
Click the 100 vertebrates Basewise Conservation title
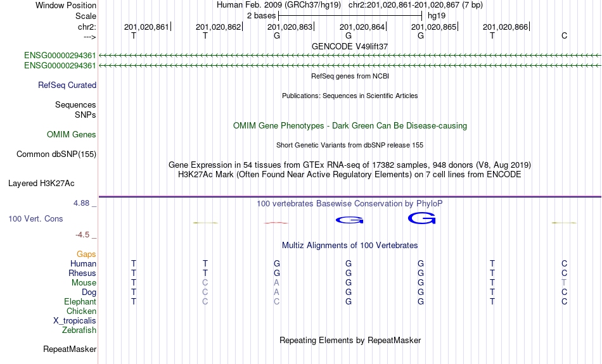(350, 204)
